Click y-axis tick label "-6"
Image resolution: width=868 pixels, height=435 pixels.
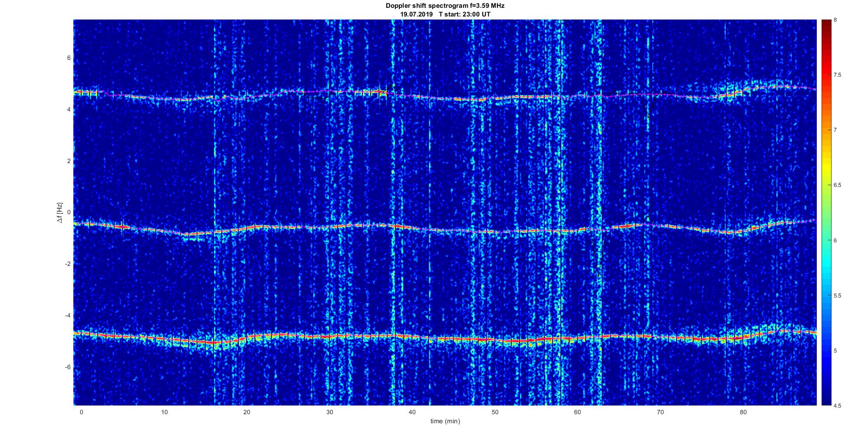68,367
